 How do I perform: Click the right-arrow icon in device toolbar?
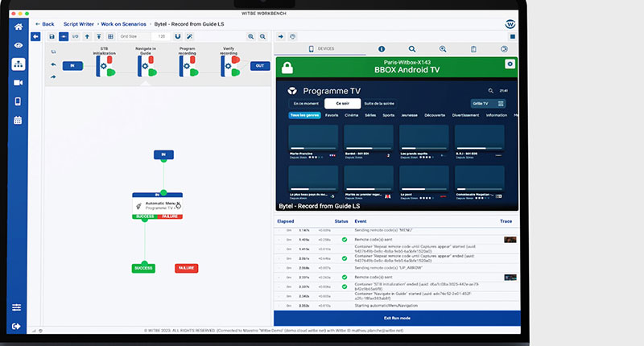[x=280, y=36]
